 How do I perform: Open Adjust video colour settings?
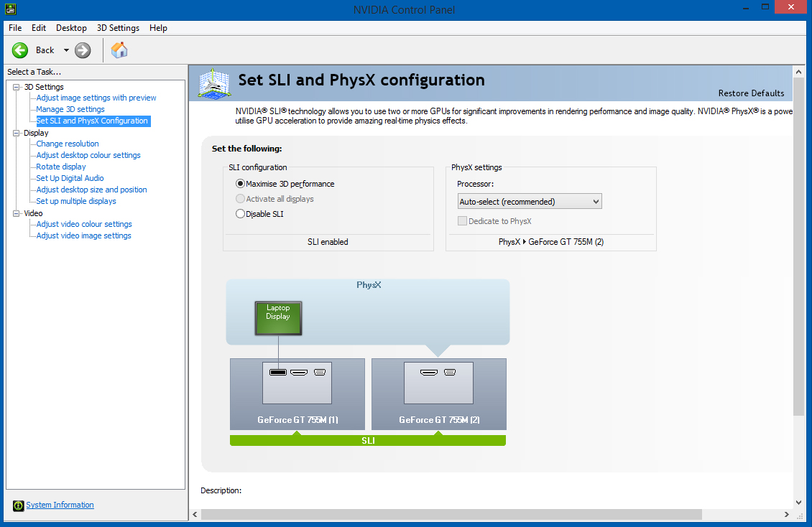pyautogui.click(x=84, y=224)
